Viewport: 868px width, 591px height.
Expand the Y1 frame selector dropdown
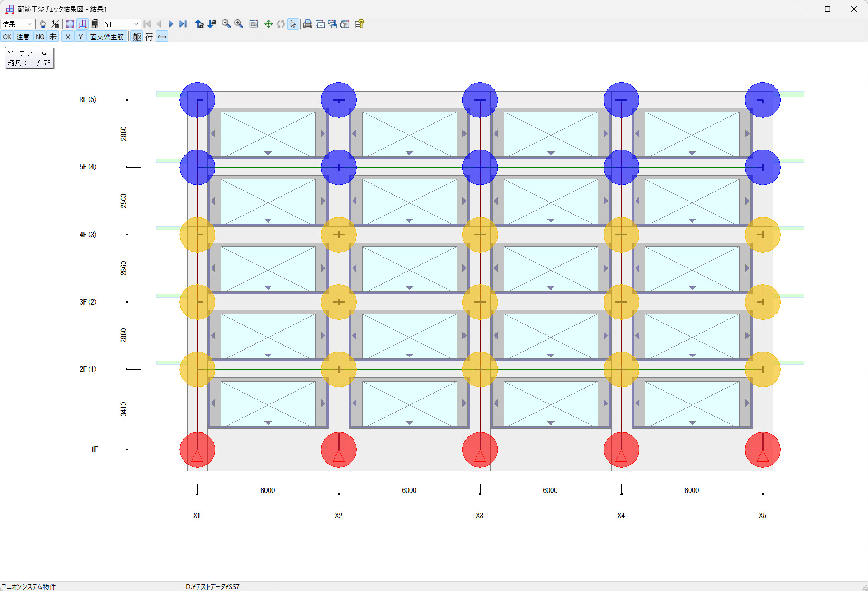pos(136,24)
